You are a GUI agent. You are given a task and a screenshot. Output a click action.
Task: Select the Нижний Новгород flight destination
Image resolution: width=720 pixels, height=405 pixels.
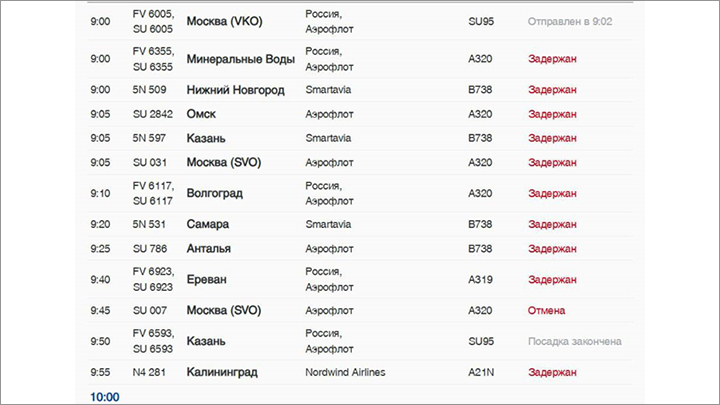[235, 90]
